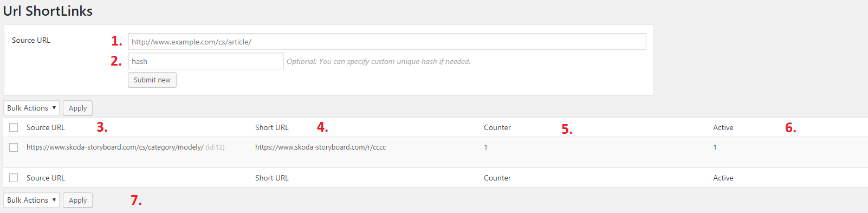This screenshot has width=868, height=213.
Task: Click the footer Active column label
Action: coord(723,178)
